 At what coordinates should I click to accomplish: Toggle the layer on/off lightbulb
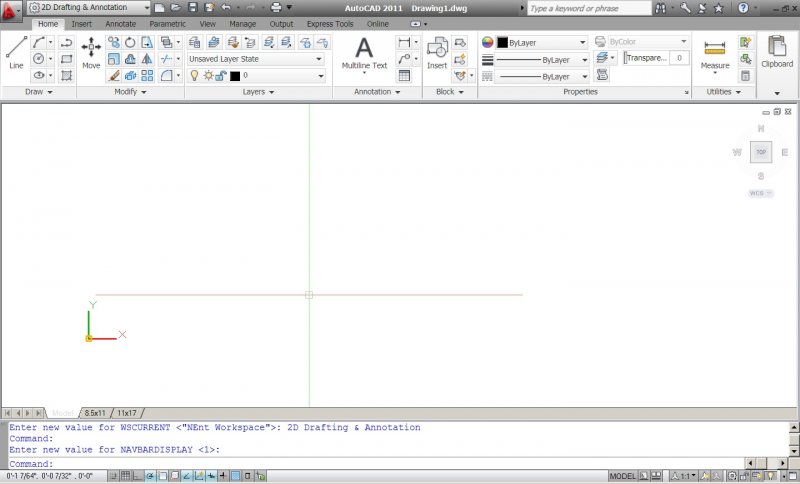[x=194, y=75]
